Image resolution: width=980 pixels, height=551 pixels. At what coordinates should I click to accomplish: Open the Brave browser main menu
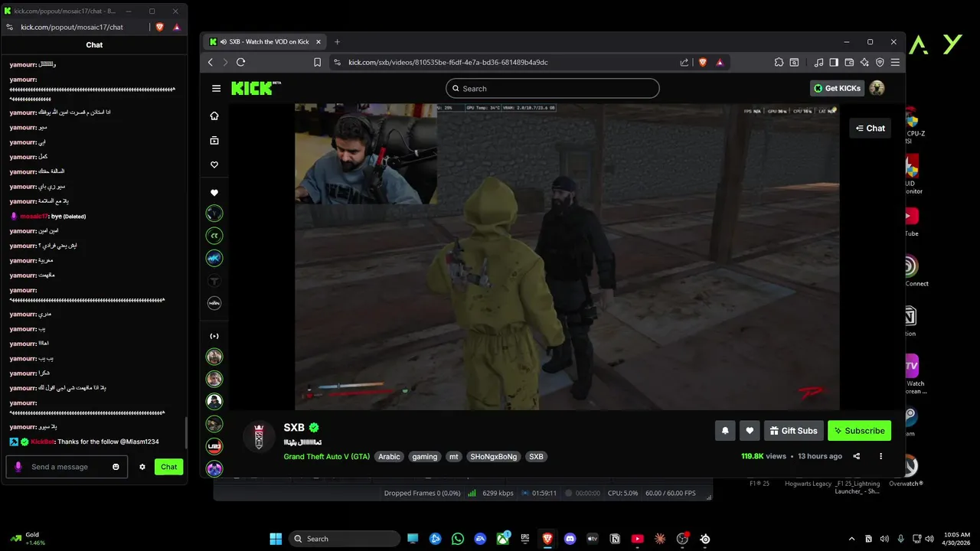tap(895, 63)
